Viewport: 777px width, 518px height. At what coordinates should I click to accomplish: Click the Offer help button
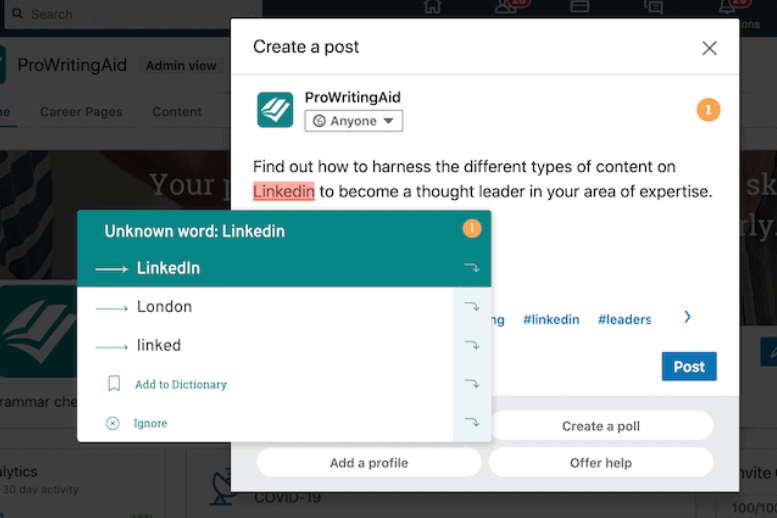601,462
